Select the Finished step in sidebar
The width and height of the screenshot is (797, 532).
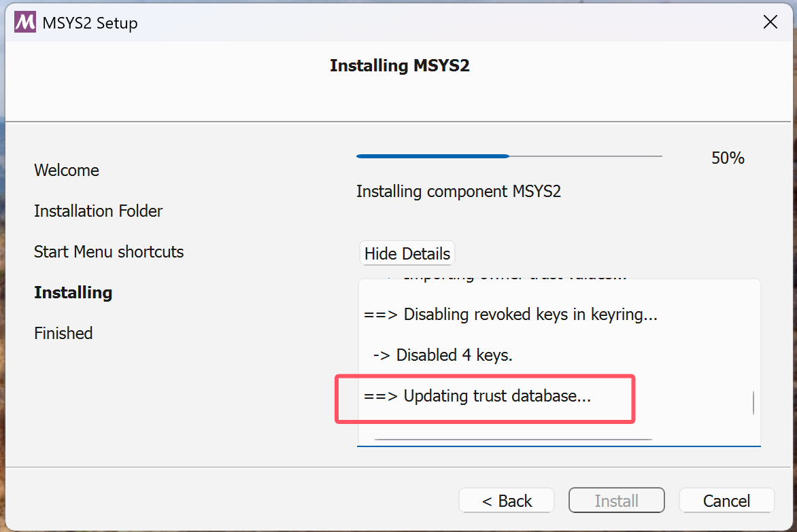click(63, 334)
